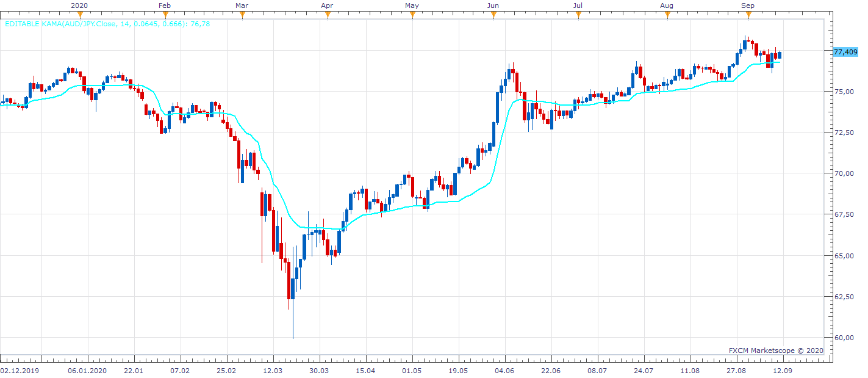This screenshot has height=378, width=868.
Task: Click the 08.07 date axis label
Action: click(x=597, y=370)
